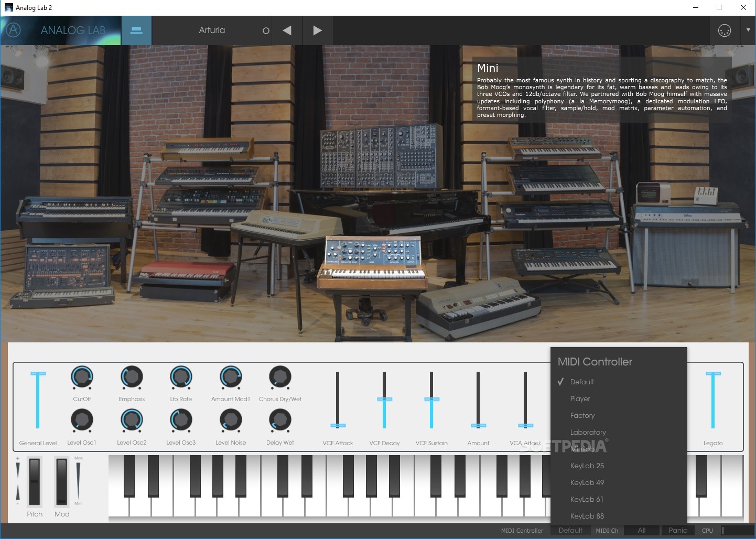Select Default in MIDI Controller menu
Viewport: 756px width, 539px height.
(619, 382)
